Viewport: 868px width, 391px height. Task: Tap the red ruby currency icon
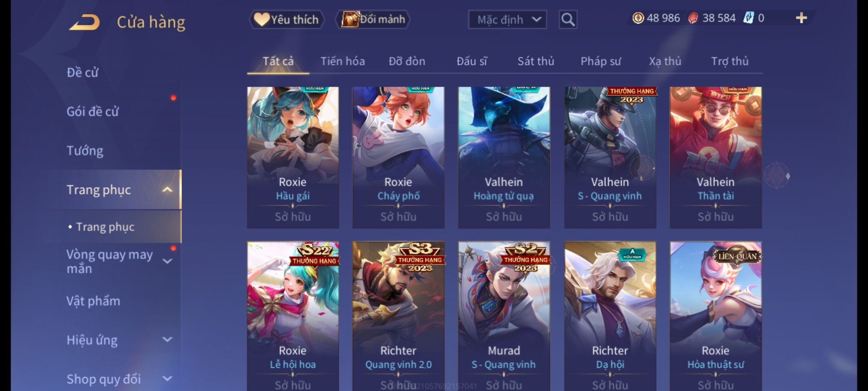click(693, 18)
